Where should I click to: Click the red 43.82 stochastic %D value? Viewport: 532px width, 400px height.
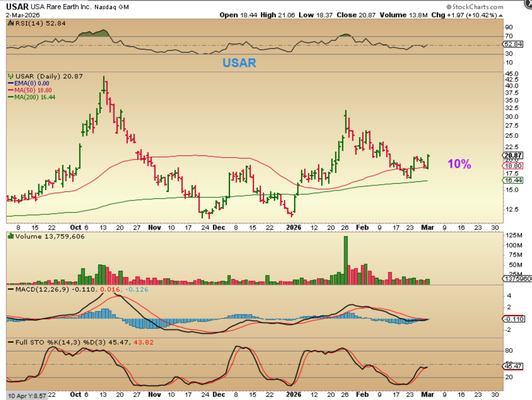pos(144,342)
